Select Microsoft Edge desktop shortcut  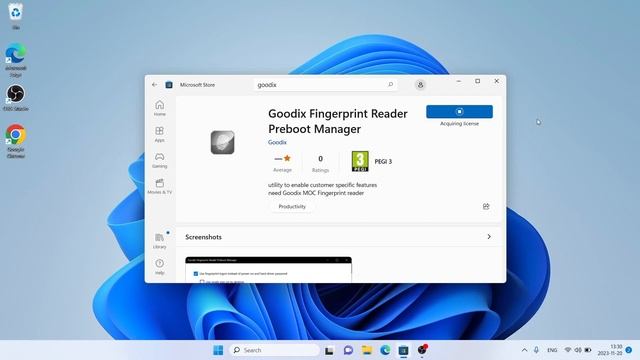pyautogui.click(x=16, y=60)
